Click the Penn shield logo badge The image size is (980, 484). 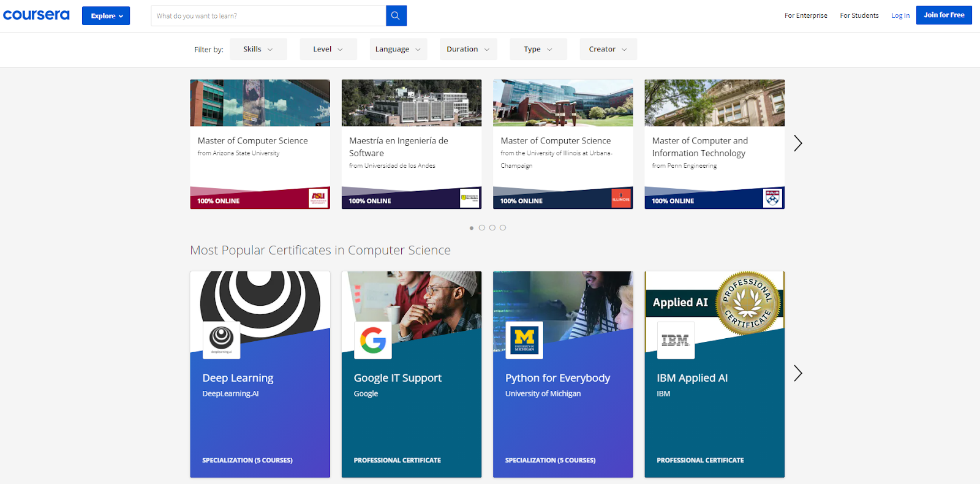[x=773, y=198]
